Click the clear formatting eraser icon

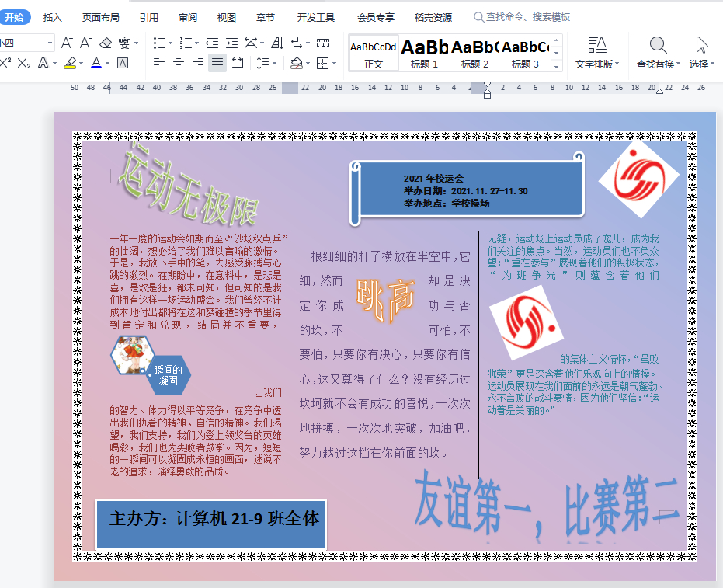coord(105,43)
